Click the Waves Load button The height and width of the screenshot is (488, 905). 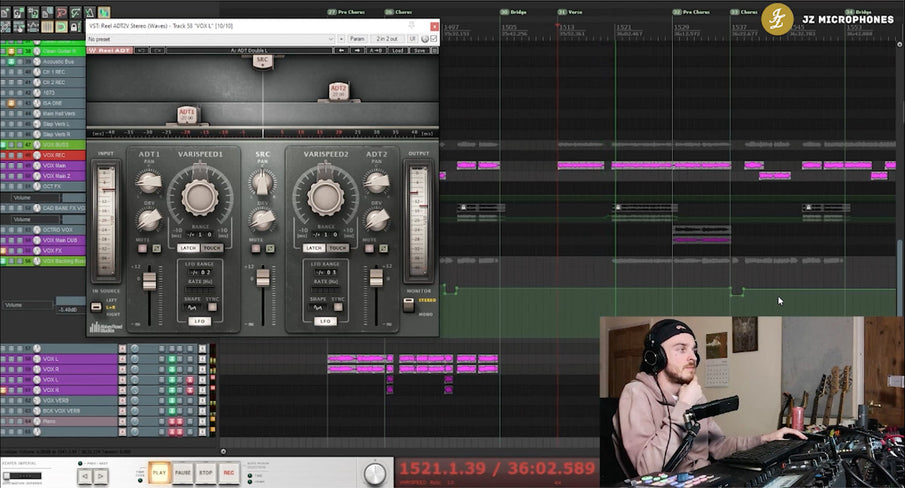click(398, 51)
